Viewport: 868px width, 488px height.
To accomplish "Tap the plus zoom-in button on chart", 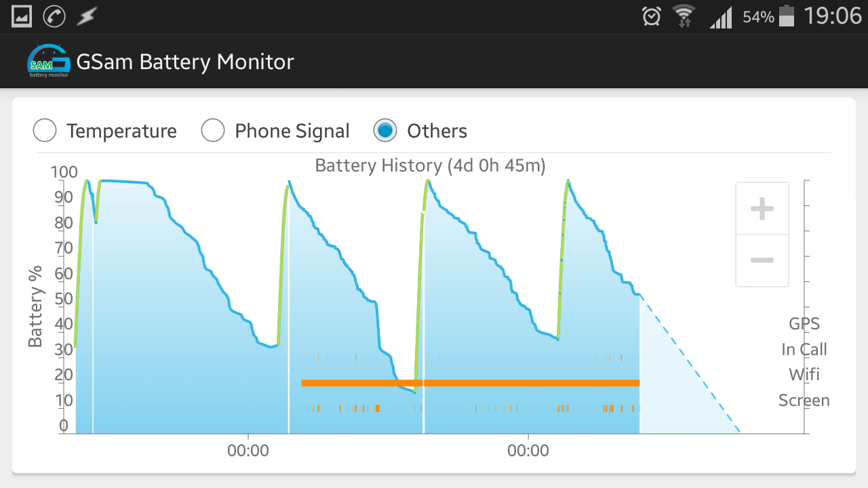I will pos(762,209).
